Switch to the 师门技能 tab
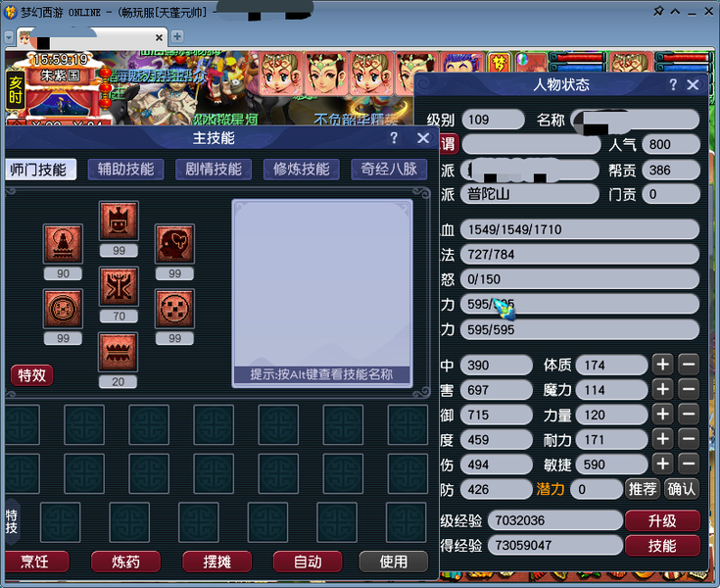Viewport: 720px width, 588px height. coord(39,170)
